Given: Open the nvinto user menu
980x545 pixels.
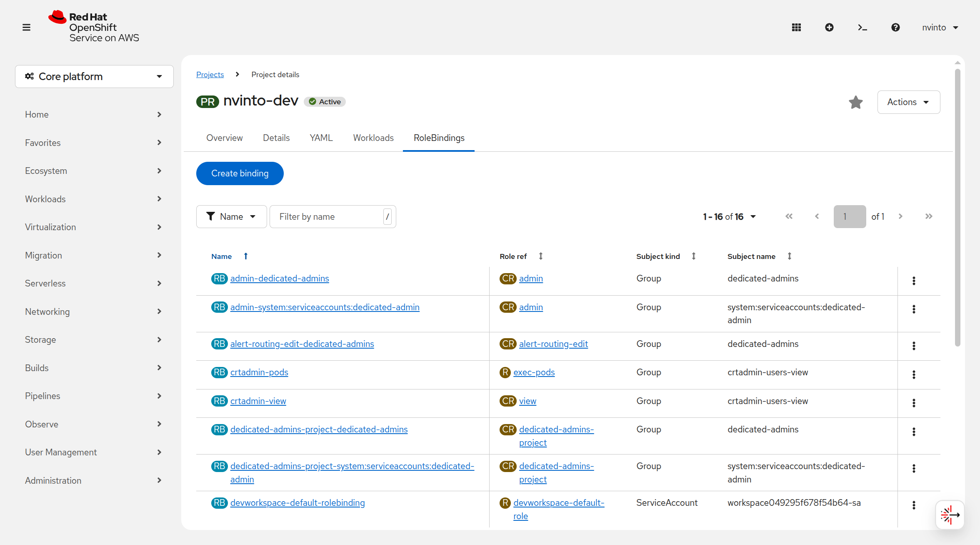Looking at the screenshot, I should tap(940, 28).
